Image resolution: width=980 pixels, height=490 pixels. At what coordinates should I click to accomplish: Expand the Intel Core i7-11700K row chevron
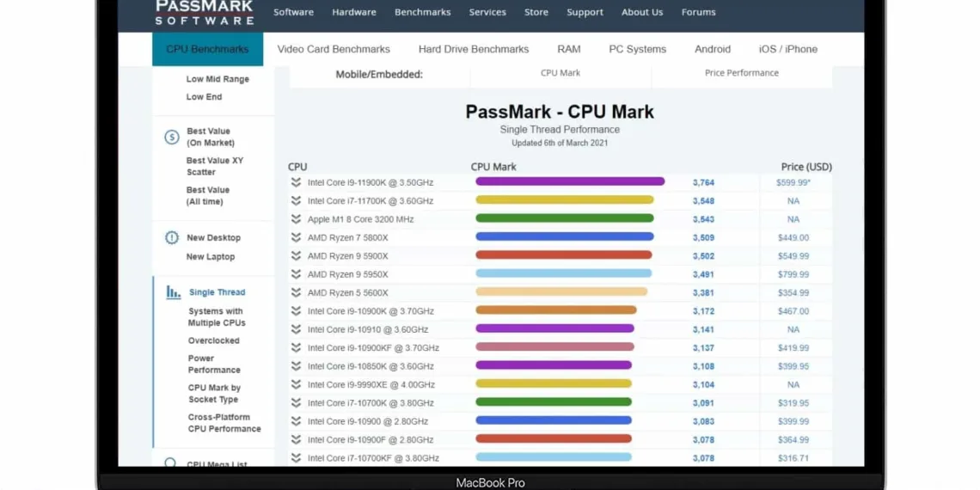click(x=296, y=200)
